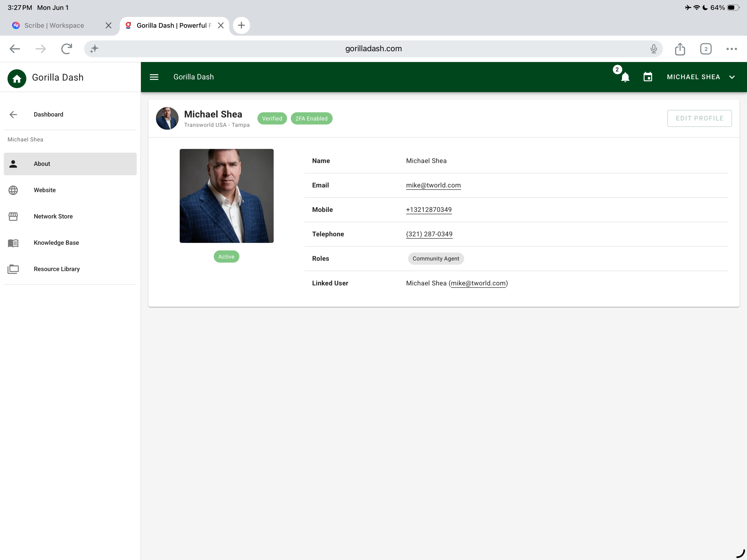747x560 pixels.
Task: Click the storefront icon beside Network Store
Action: click(13, 216)
